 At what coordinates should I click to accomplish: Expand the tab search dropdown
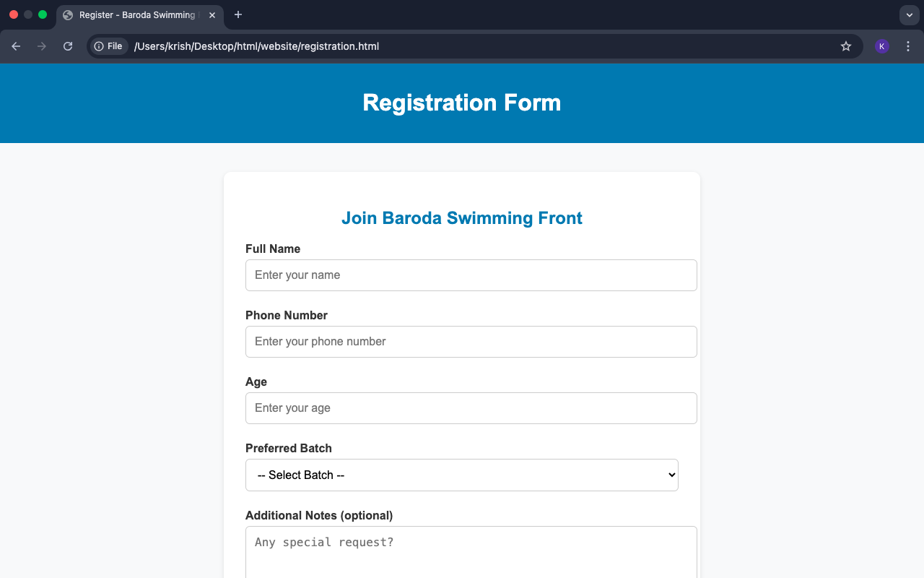coord(909,14)
